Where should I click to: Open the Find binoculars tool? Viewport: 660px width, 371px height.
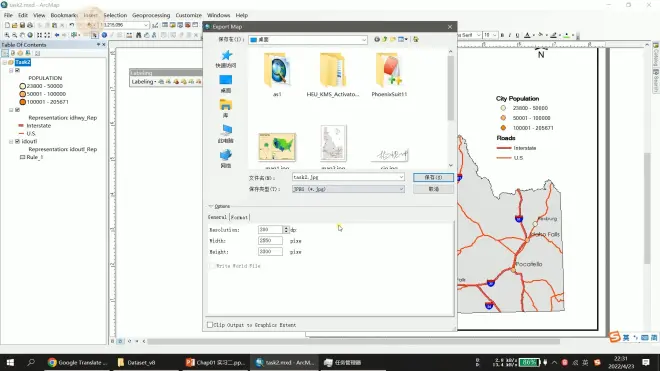138,35
